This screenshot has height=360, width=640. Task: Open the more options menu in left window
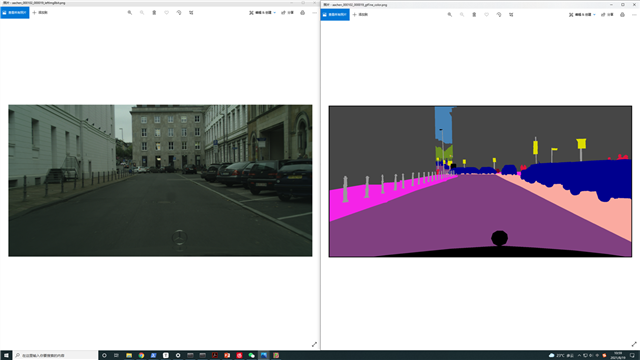click(x=314, y=13)
